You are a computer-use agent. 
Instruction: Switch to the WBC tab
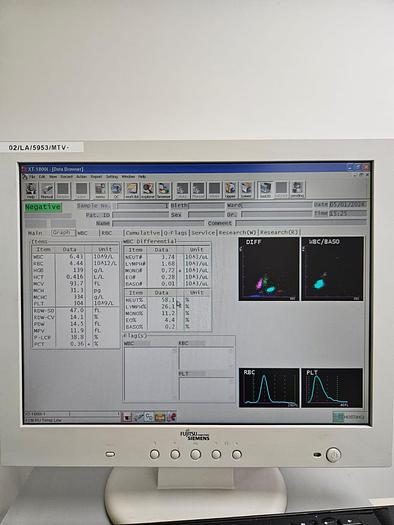(83, 233)
